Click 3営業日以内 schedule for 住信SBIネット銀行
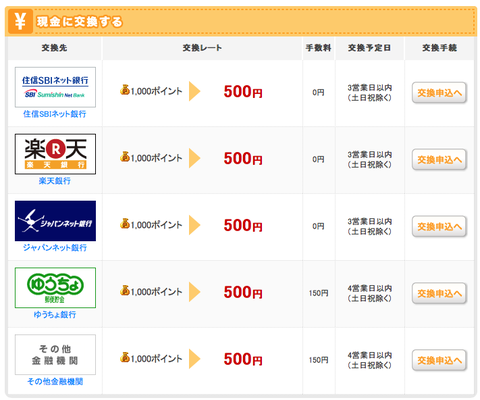This screenshot has height=400, width=480. pos(369,93)
